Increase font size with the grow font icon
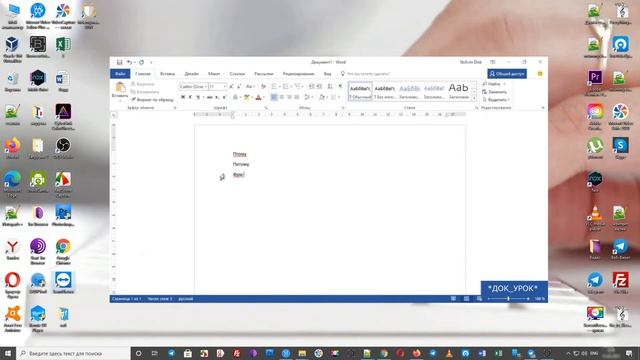The width and height of the screenshot is (640, 360). point(231,87)
